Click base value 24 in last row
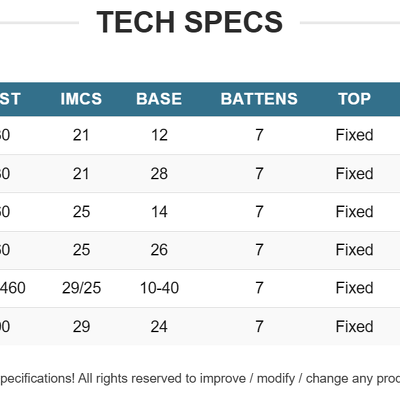The width and height of the screenshot is (400, 400). click(159, 327)
